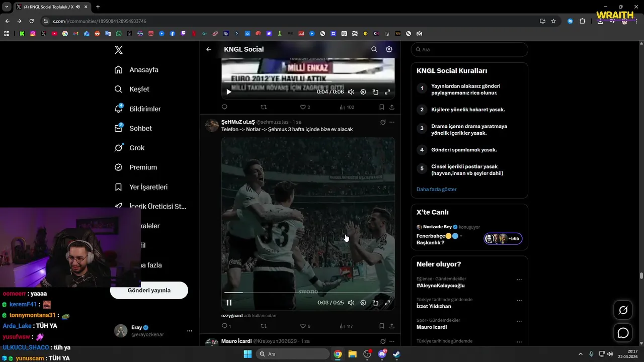Open the floating messages chat button
Image resolution: width=644 pixels, height=362 pixels.
pyautogui.click(x=623, y=333)
